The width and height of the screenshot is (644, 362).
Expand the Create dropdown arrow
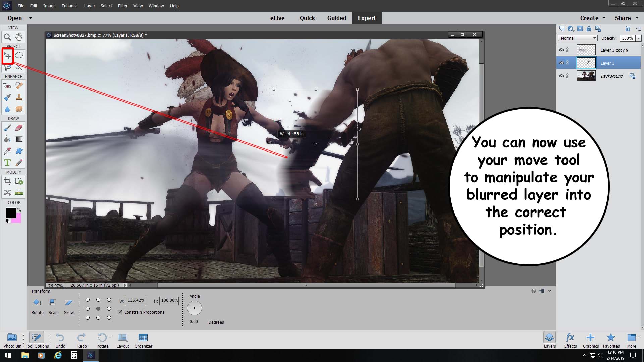[x=604, y=18]
